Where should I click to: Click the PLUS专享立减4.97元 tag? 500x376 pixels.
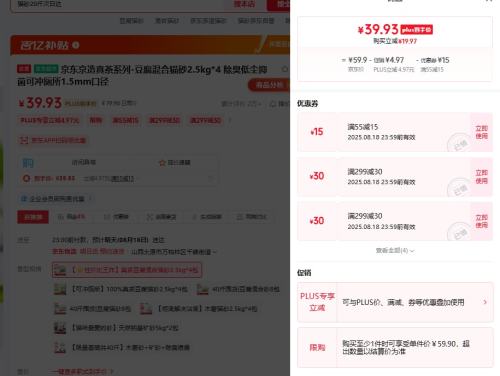pos(50,120)
